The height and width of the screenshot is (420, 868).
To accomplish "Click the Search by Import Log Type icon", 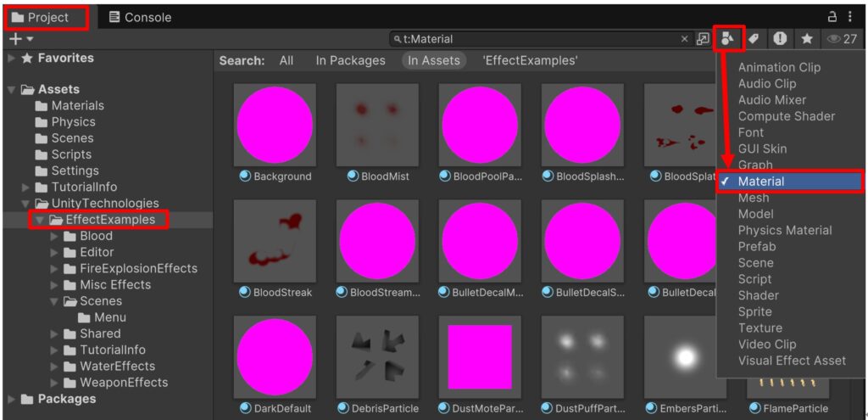I will pos(780,38).
